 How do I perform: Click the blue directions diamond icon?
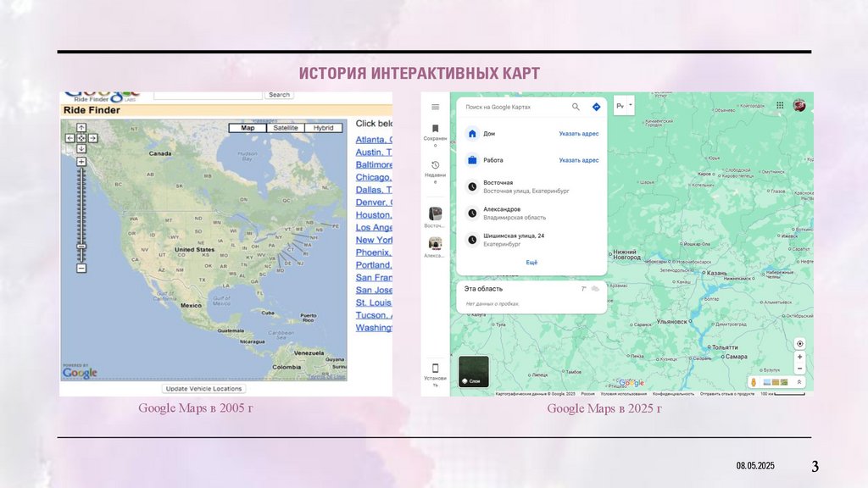[x=596, y=107]
